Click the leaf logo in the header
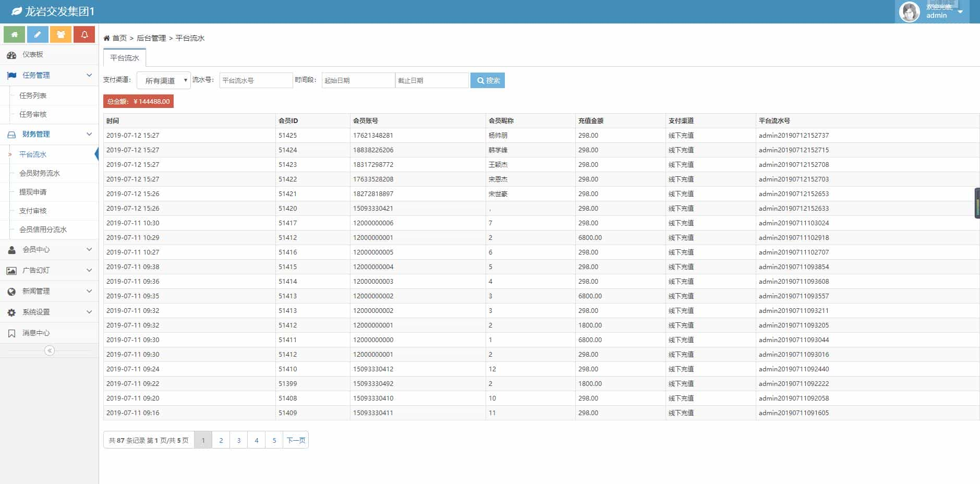Screen dimensions: 980x484 point(17,11)
